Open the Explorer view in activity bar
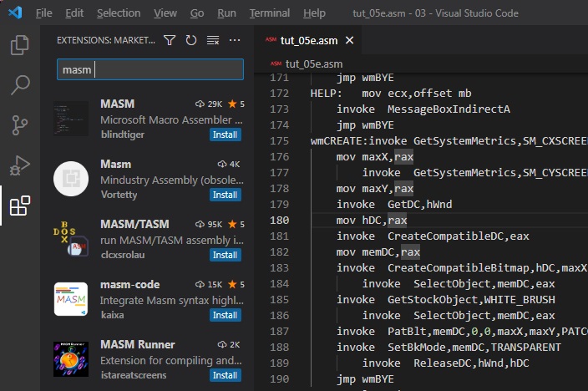Viewport: 588px width, 391px height. click(x=19, y=45)
